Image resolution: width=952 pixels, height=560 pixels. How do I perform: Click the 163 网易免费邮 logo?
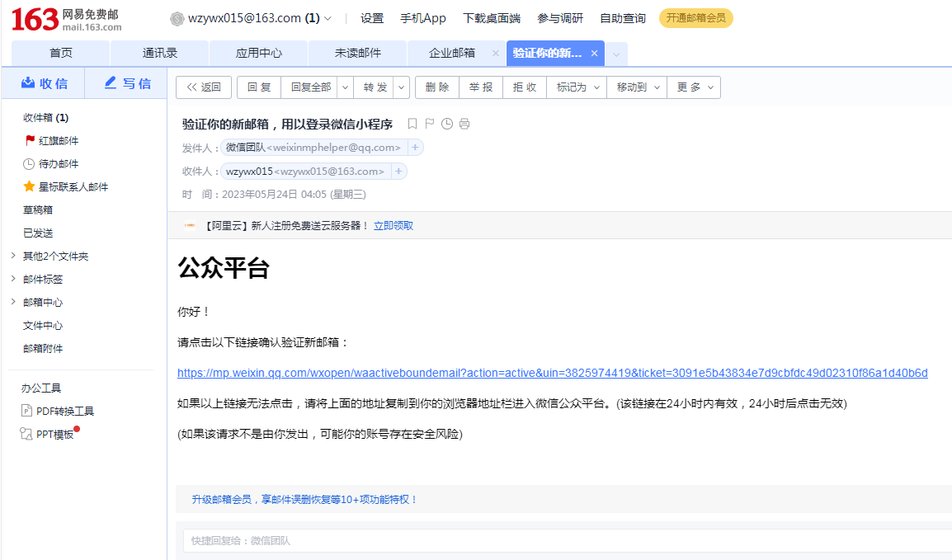click(66, 20)
